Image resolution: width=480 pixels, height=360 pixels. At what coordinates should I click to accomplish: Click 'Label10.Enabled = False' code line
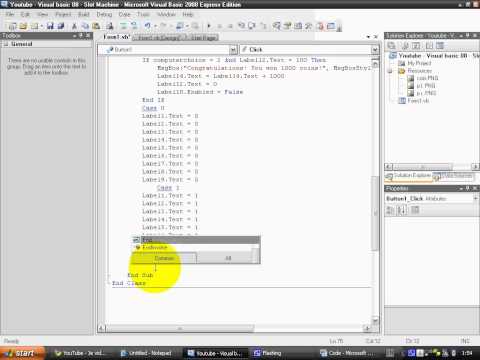click(x=200, y=92)
